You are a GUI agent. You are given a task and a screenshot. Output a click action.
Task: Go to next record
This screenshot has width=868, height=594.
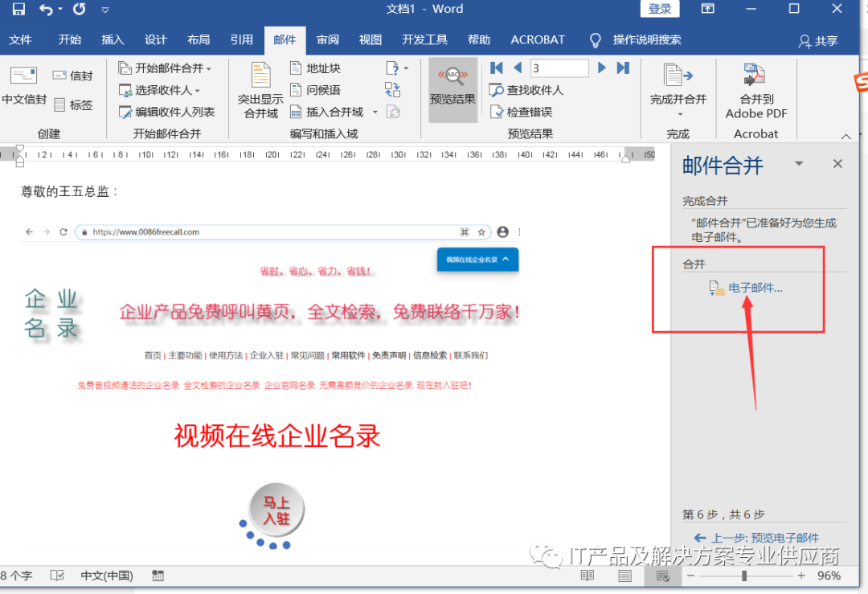coord(602,68)
